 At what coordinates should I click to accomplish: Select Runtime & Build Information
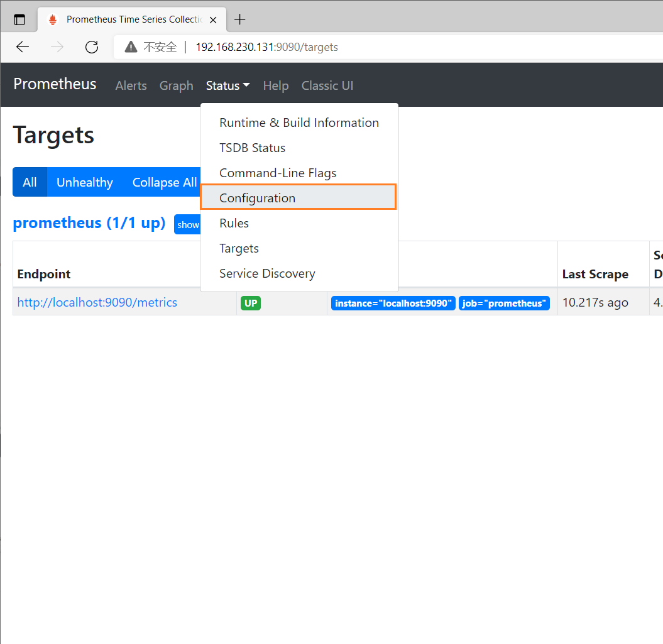[299, 123]
